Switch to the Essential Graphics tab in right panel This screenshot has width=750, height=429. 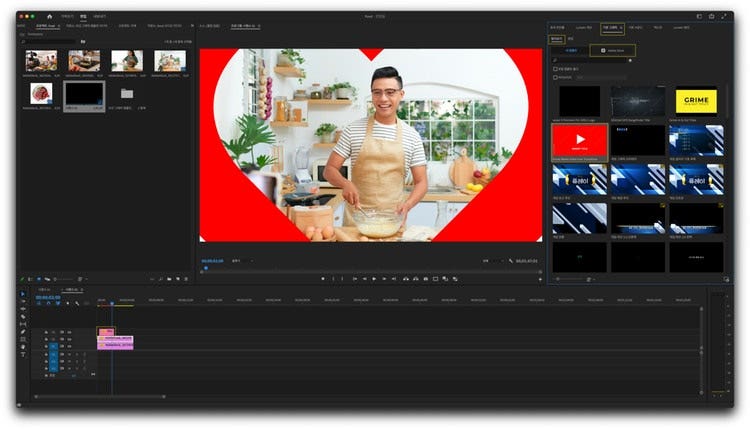coord(612,28)
